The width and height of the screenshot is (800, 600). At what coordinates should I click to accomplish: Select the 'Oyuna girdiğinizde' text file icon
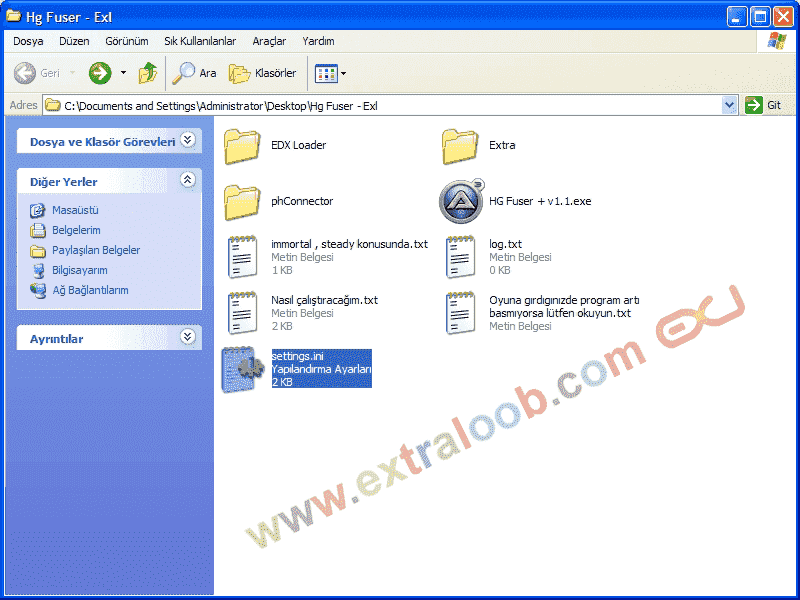[460, 313]
